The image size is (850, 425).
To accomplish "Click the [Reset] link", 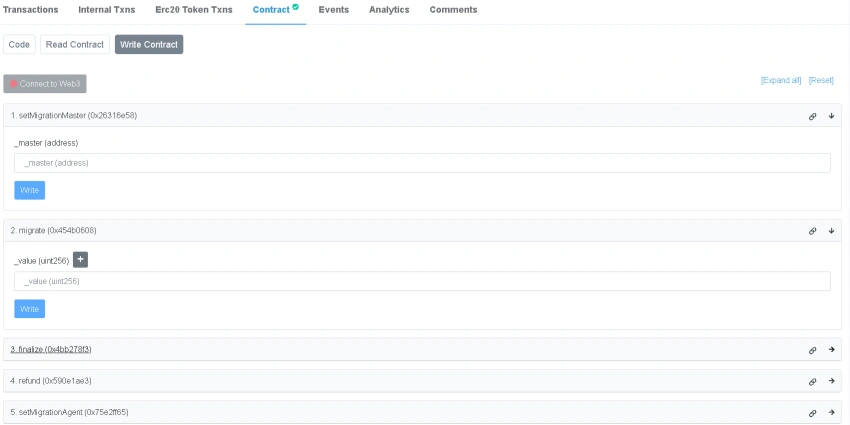I will point(821,80).
